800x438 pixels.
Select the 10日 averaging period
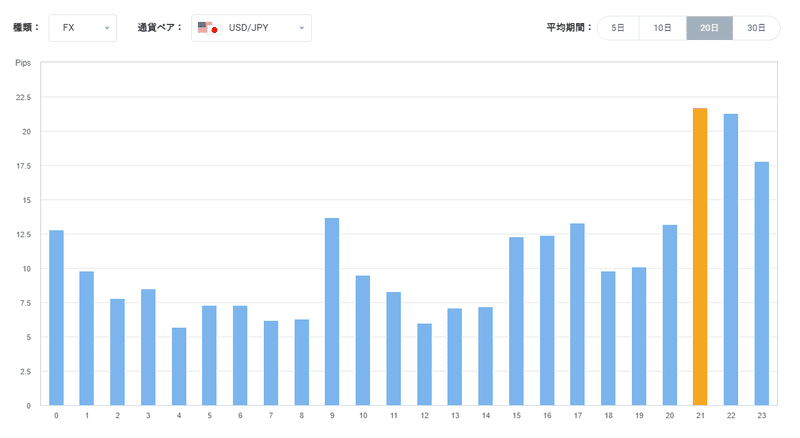point(663,28)
